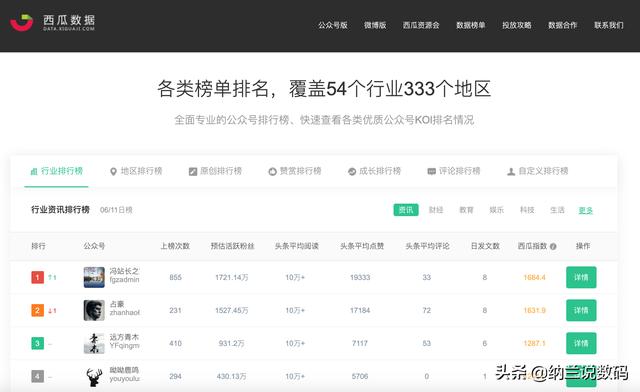Click the 931.2万 fans value
The height and width of the screenshot is (392, 640).
[231, 343]
